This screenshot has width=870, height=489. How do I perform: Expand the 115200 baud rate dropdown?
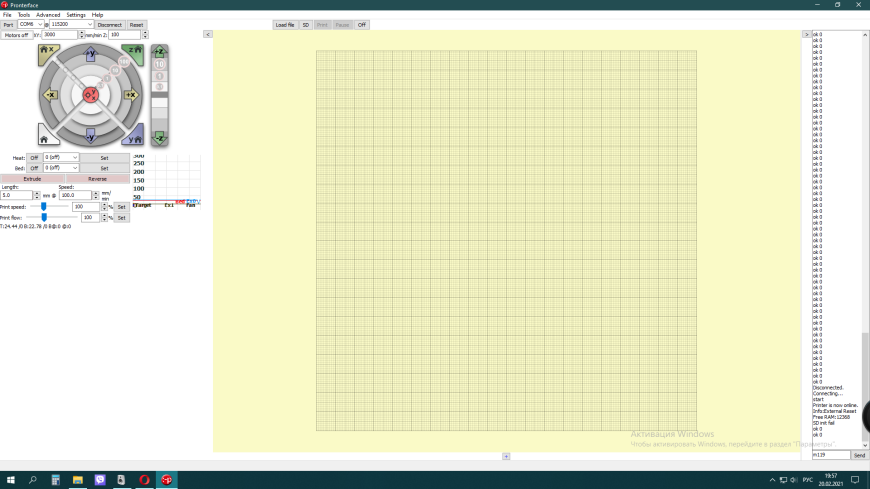[x=71, y=24]
